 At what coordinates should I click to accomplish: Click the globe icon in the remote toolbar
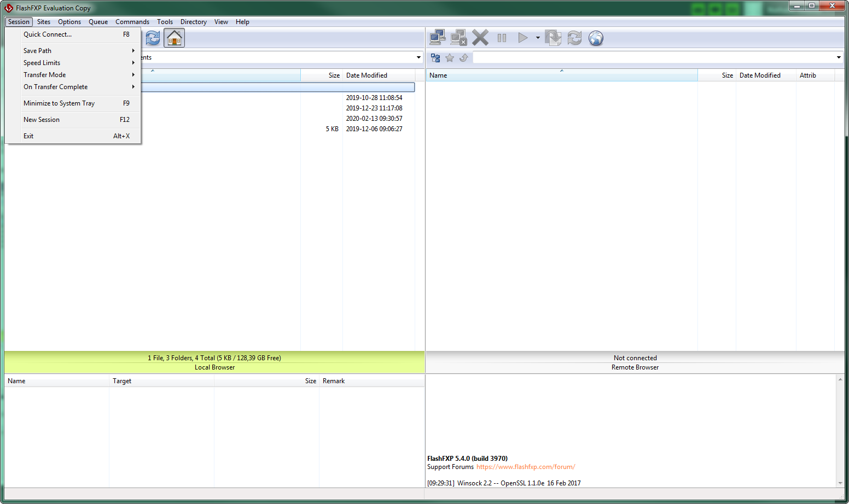596,38
